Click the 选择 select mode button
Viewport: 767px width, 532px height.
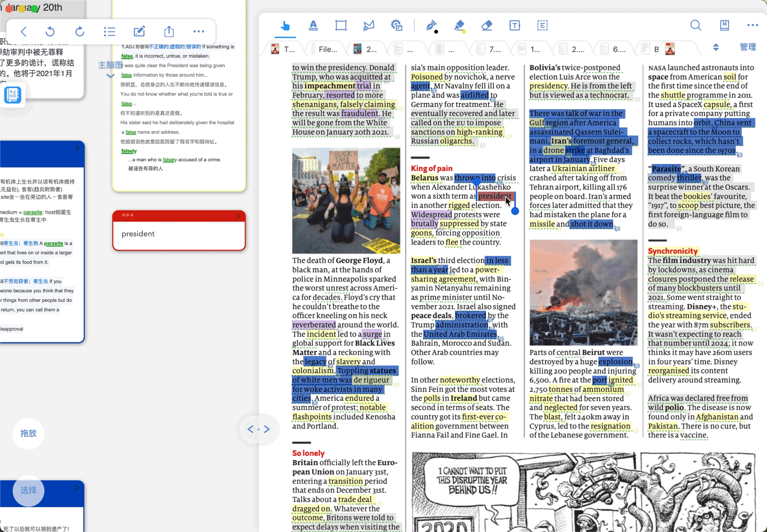(28, 490)
